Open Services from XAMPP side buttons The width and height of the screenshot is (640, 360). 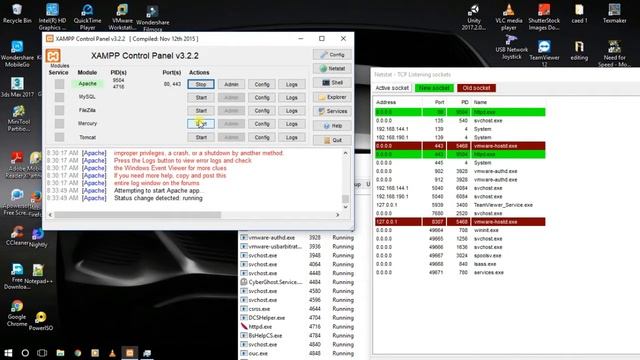[332, 111]
